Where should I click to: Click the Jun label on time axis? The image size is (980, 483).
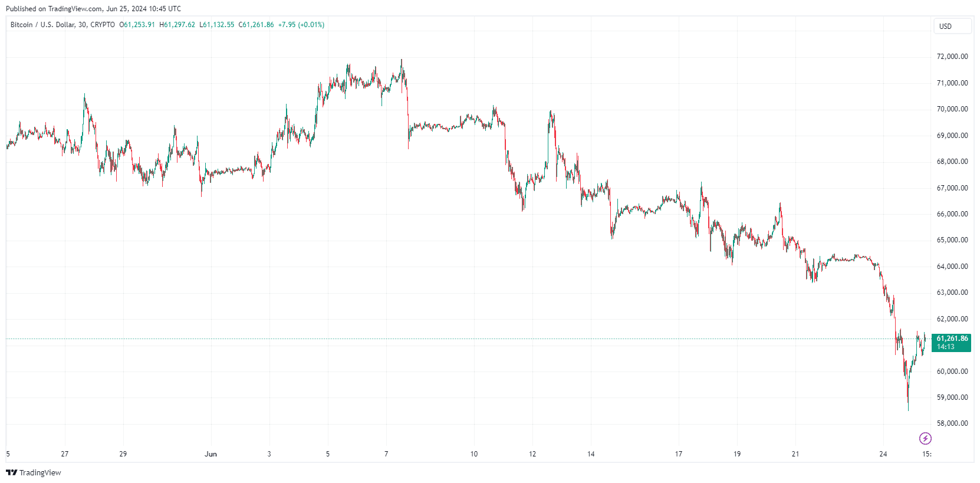point(211,454)
